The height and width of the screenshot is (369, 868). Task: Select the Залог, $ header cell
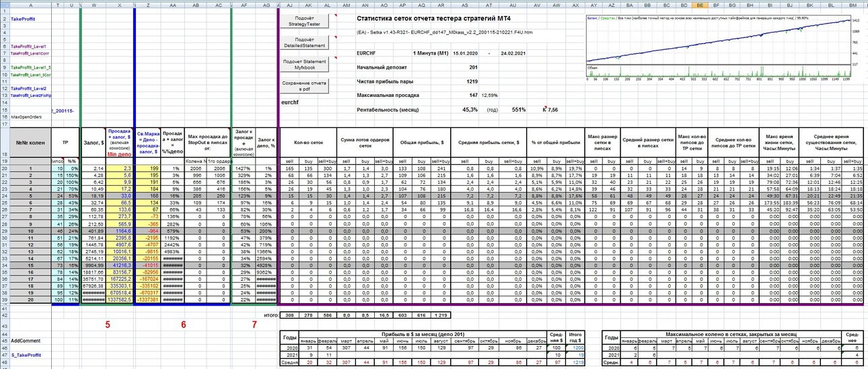click(92, 143)
